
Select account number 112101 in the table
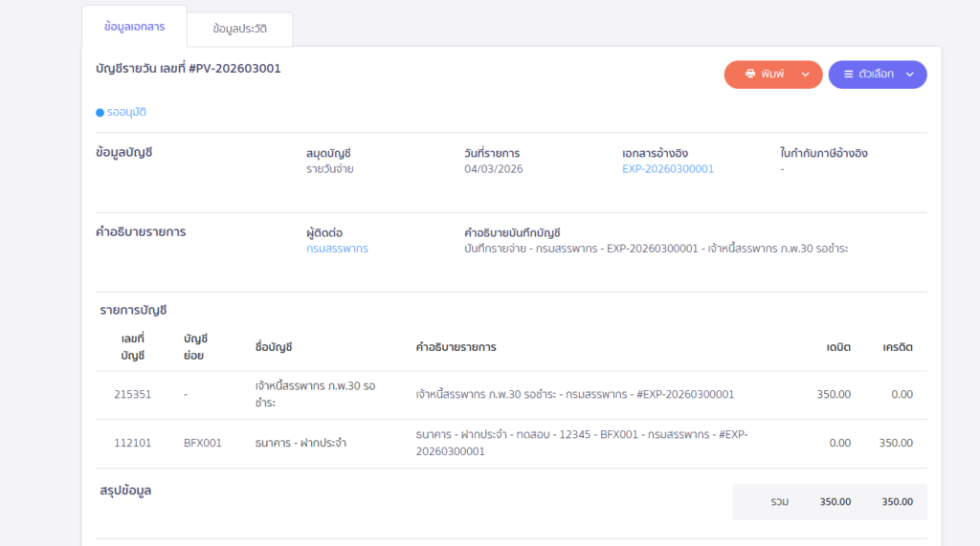tap(132, 443)
